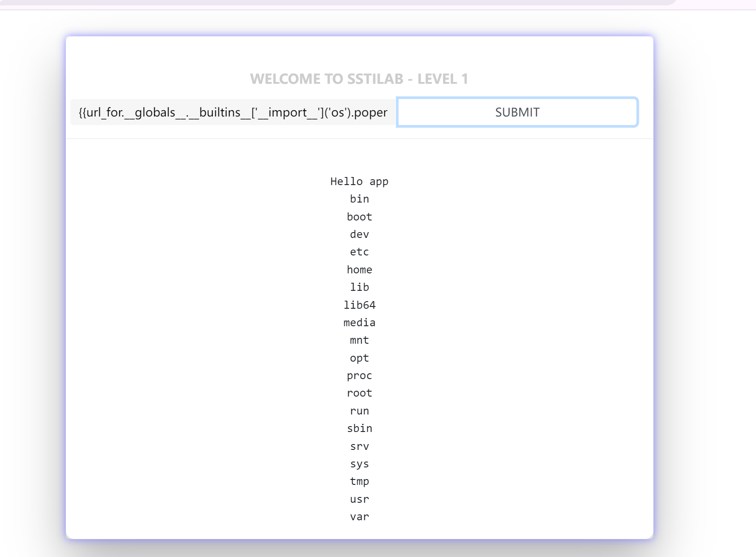Select the "Hello app" output line
This screenshot has width=756, height=557.
click(x=359, y=181)
